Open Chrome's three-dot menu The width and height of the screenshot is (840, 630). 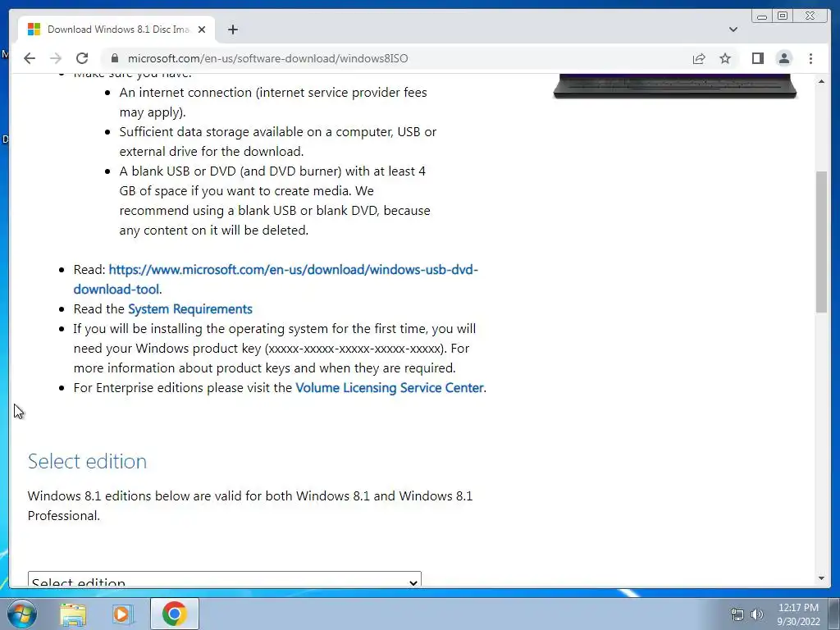810,58
